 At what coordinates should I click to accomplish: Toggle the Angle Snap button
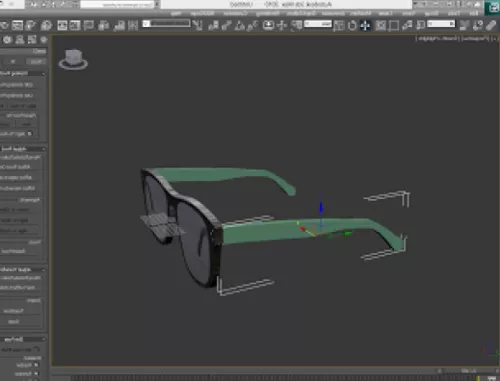(239, 25)
